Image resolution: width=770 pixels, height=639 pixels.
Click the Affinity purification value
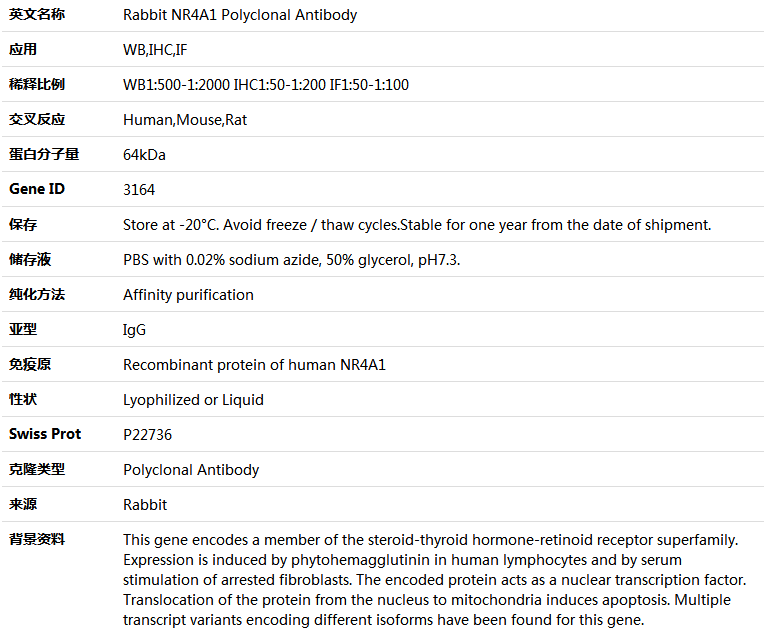[188, 295]
